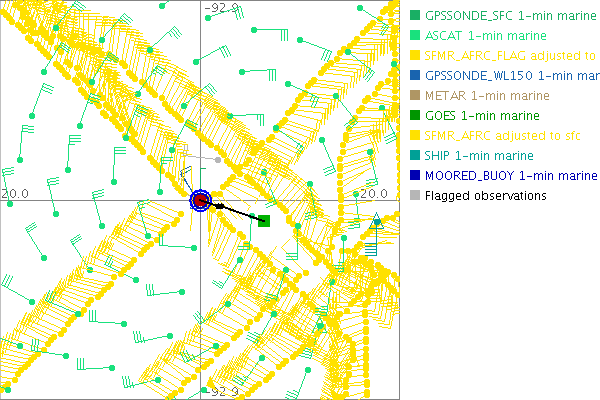The height and width of the screenshot is (400, 600).
Task: Click the SHIP triangle marker on the map
Action: (376, 223)
